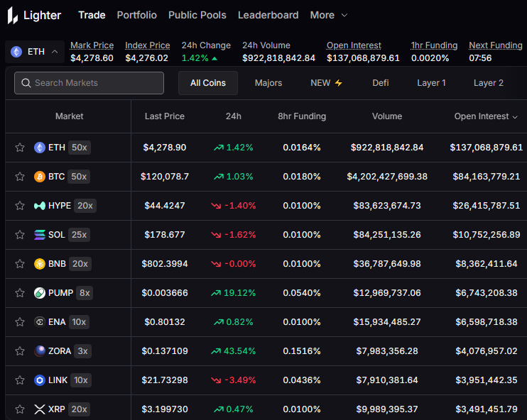Open Public Pools page
Screen dimensions: 527x420
click(x=197, y=15)
